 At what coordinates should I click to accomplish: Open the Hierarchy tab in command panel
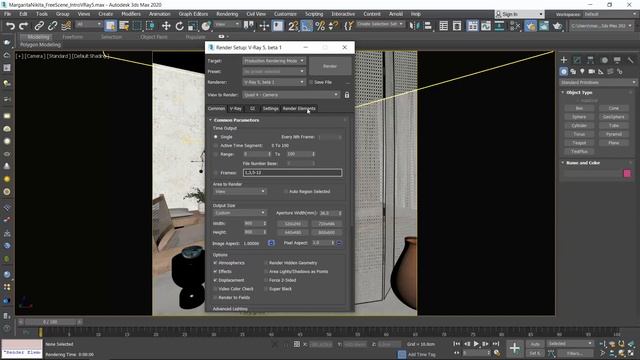[x=591, y=60]
